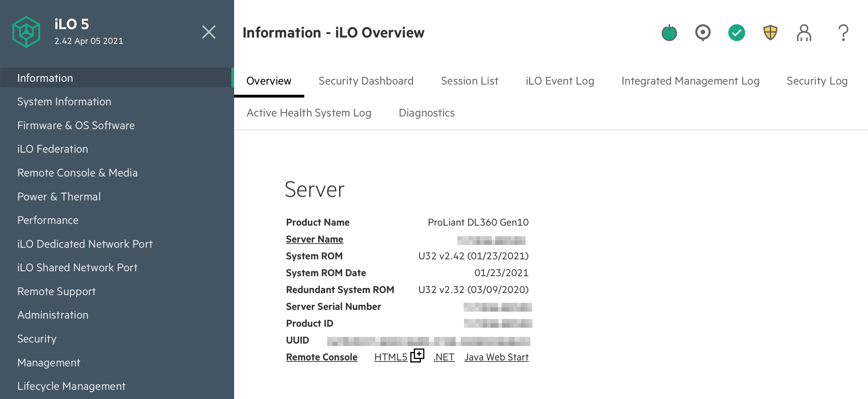Click the security shield status icon
This screenshot has width=868, height=399.
coord(770,33)
